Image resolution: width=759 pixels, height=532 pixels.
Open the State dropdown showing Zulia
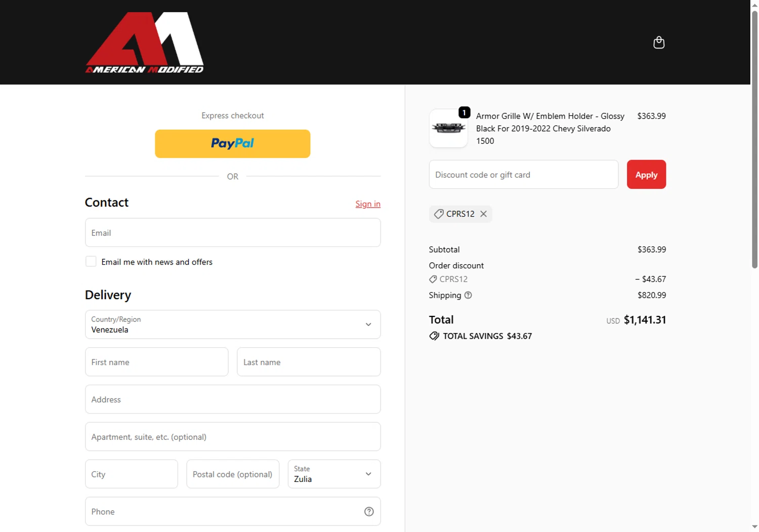334,474
